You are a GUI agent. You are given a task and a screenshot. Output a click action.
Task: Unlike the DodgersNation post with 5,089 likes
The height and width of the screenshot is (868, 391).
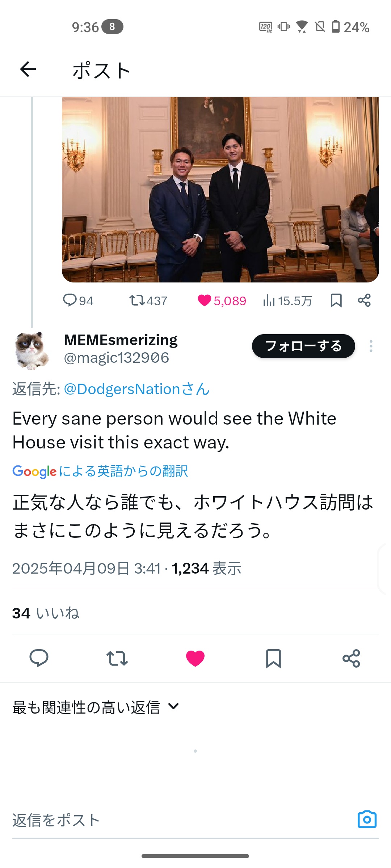click(222, 301)
